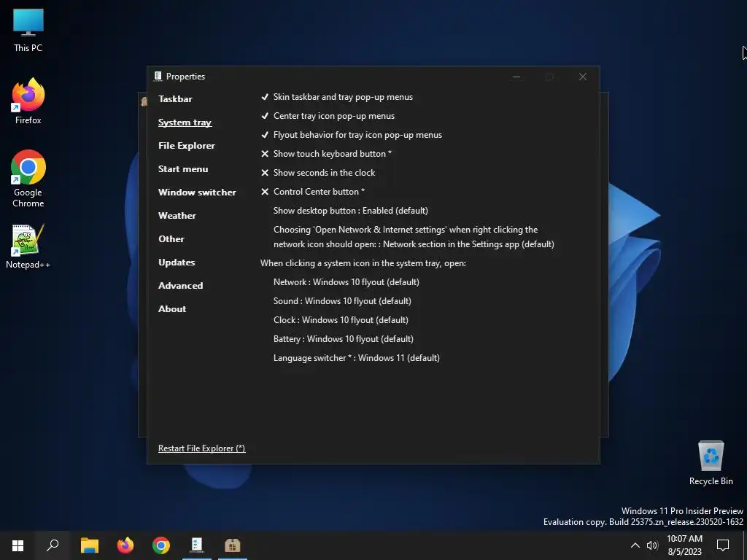This screenshot has height=560, width=747.
Task: Select the This PC desktop icon
Action: [28, 30]
